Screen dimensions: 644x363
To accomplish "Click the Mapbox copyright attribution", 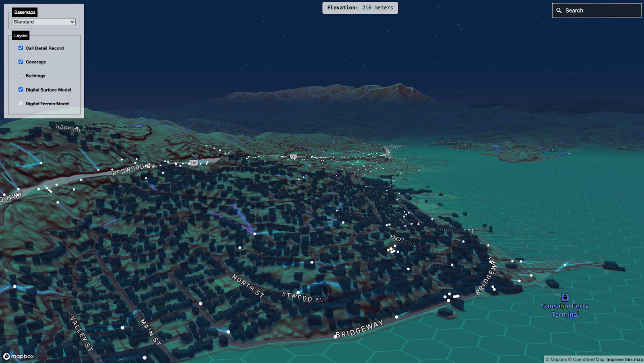I will (x=557, y=359).
